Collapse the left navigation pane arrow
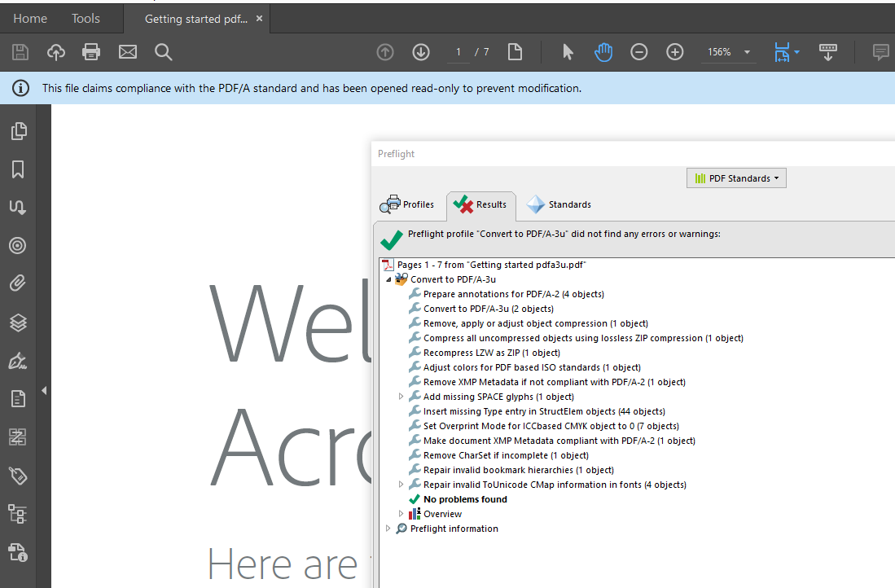 point(44,390)
